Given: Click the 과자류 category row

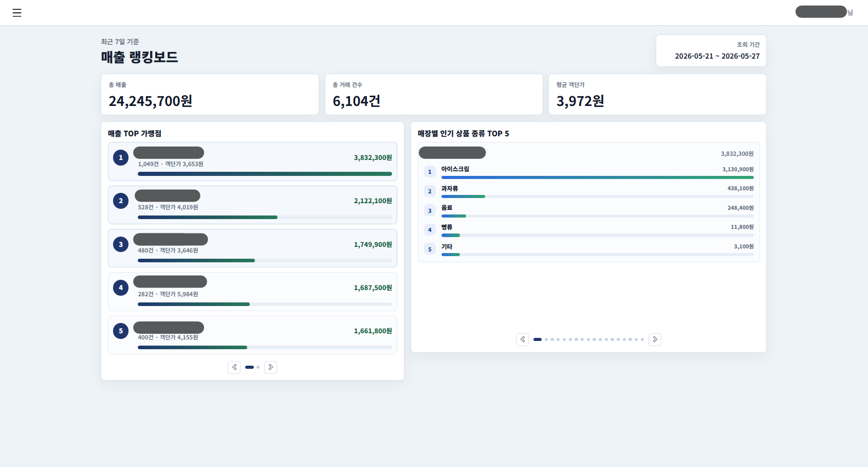Looking at the screenshot, I should coord(589,191).
